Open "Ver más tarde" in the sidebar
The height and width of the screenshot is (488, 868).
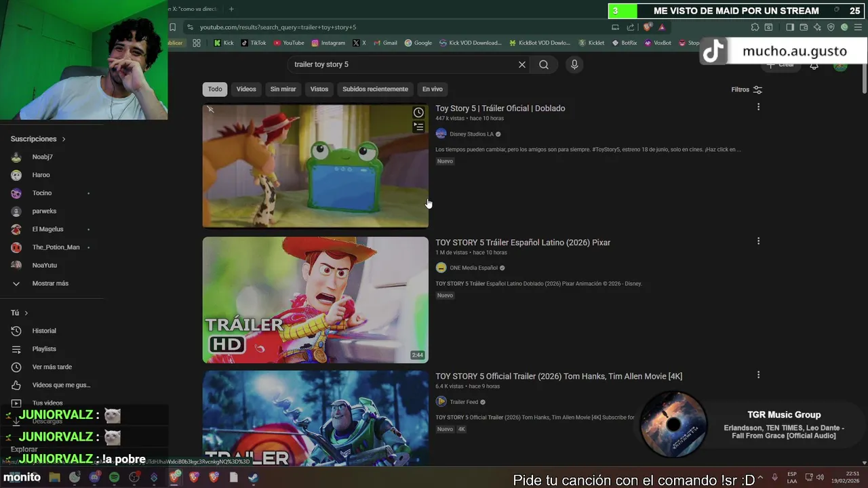52,367
